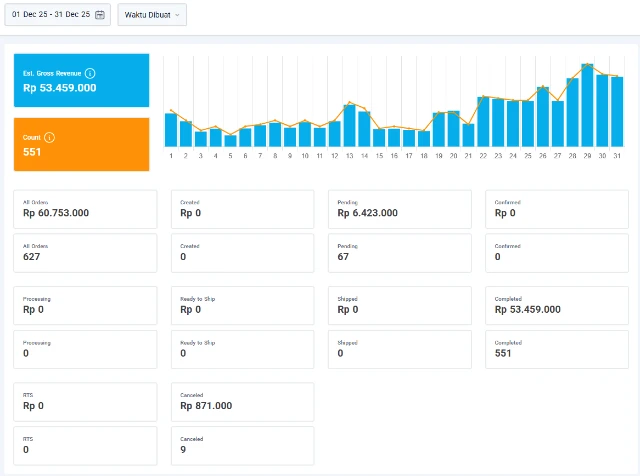Open the date range calendar icon
Viewport: 640px width, 476px height.
pyautogui.click(x=99, y=14)
